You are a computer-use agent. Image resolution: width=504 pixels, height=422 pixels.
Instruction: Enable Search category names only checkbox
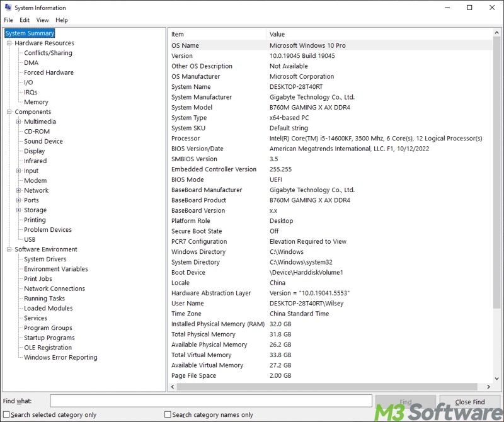pos(168,414)
